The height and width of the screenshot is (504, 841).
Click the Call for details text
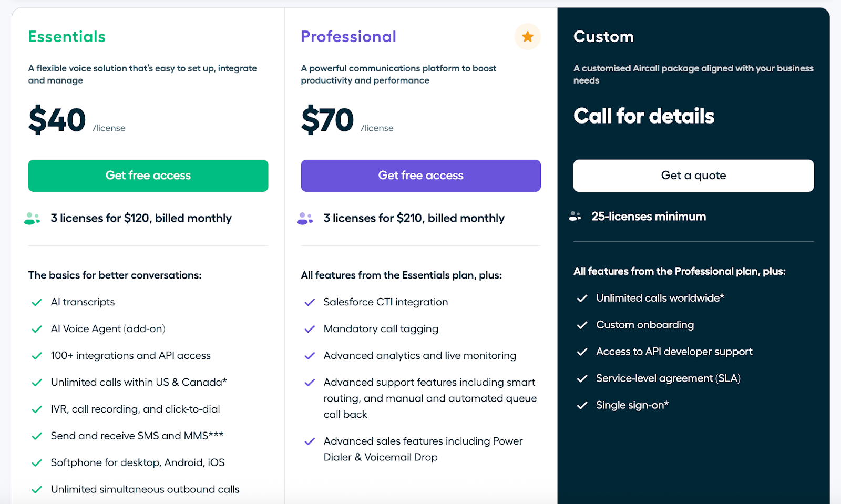click(x=644, y=116)
